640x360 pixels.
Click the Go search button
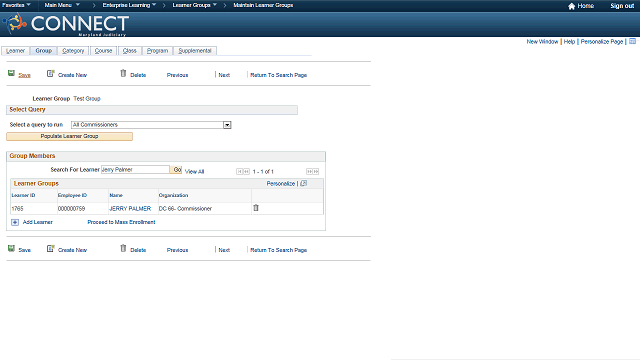tap(176, 169)
